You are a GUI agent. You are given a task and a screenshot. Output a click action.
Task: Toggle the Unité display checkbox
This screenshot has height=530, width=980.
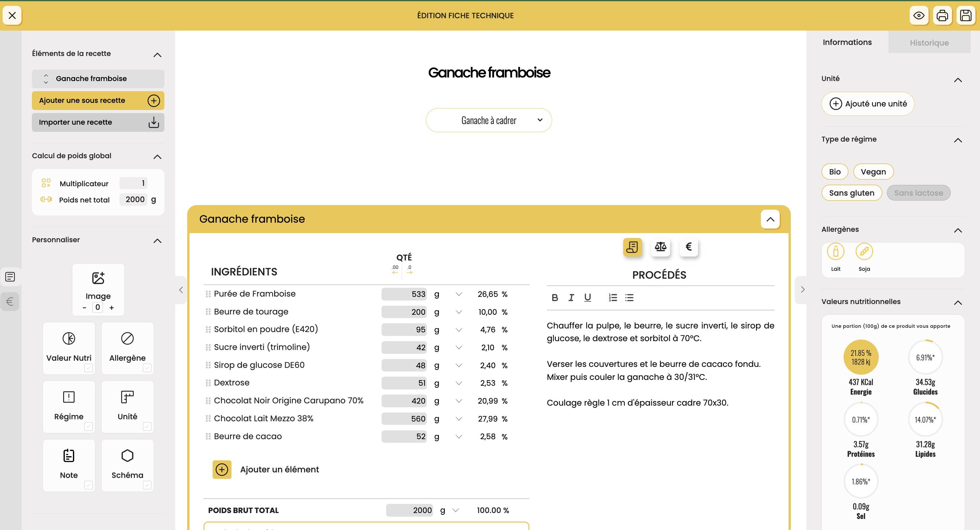coord(147,426)
